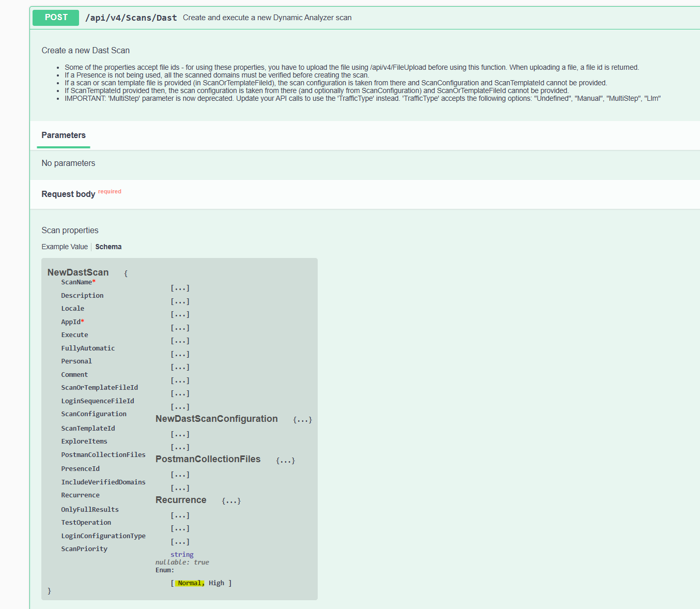Expand the ScanTemplateId property details

[x=180, y=434]
